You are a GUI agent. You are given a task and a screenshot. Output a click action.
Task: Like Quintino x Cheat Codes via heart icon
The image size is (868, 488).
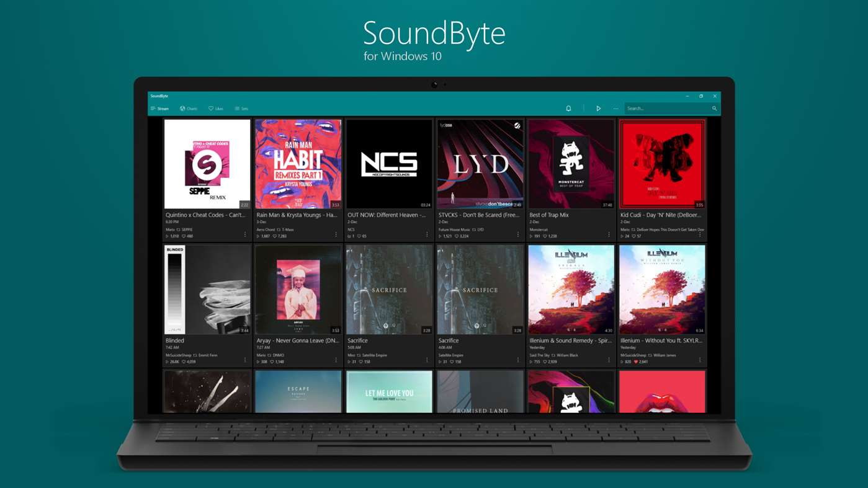click(x=184, y=236)
